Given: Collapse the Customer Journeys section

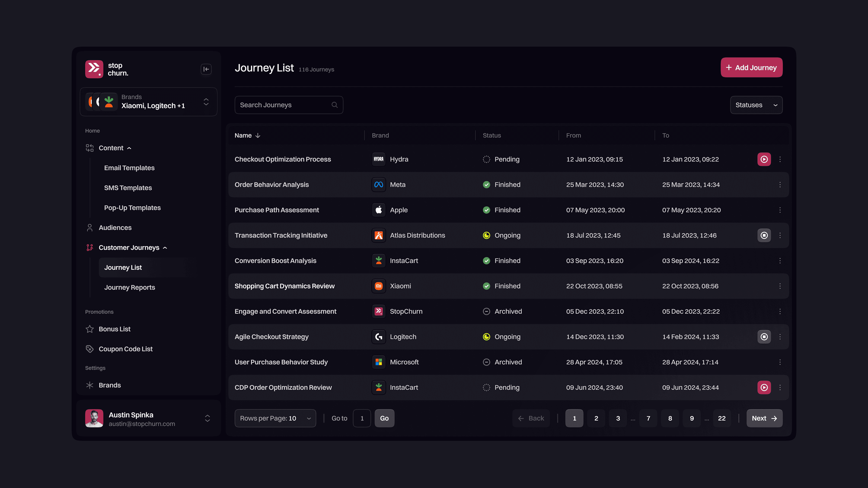Looking at the screenshot, I should point(165,247).
